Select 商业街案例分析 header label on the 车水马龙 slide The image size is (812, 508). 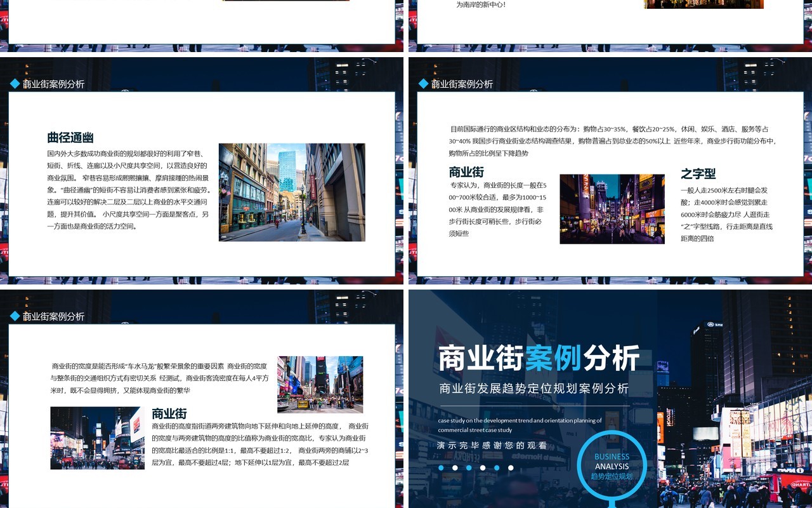point(53,316)
